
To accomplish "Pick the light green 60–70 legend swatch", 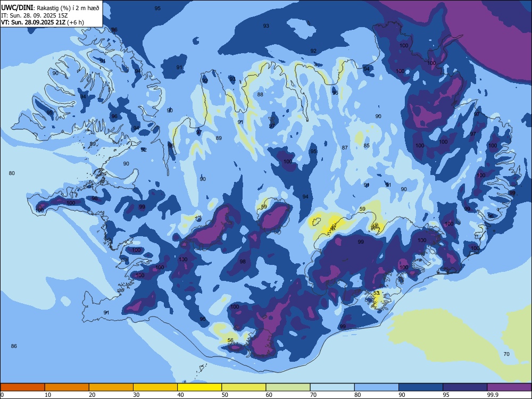I will 288,387.
